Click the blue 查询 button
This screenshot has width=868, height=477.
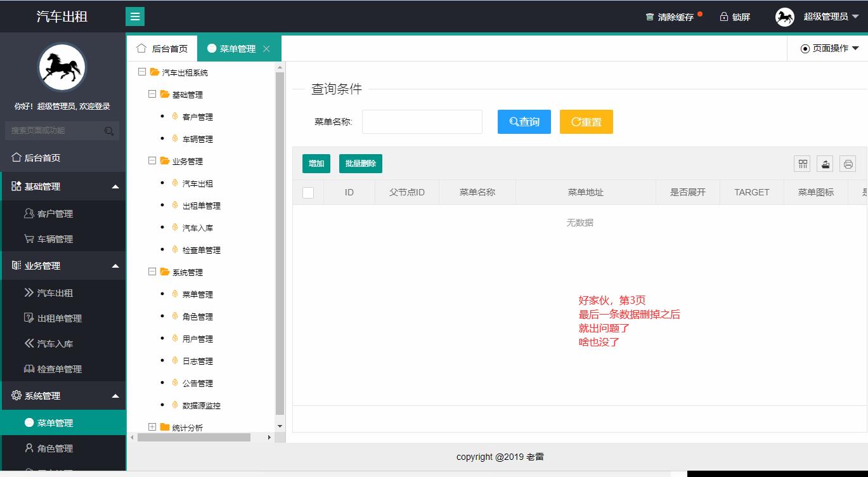[524, 122]
